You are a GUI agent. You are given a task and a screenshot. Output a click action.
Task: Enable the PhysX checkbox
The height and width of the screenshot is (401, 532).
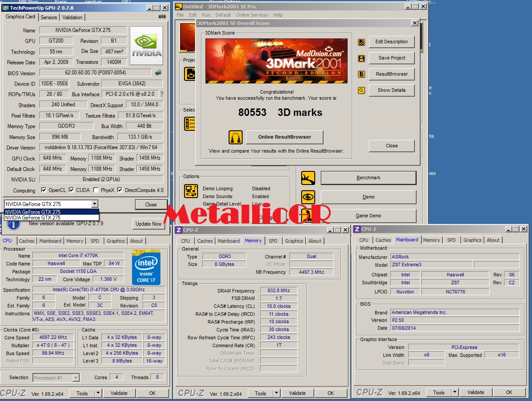(x=96, y=190)
